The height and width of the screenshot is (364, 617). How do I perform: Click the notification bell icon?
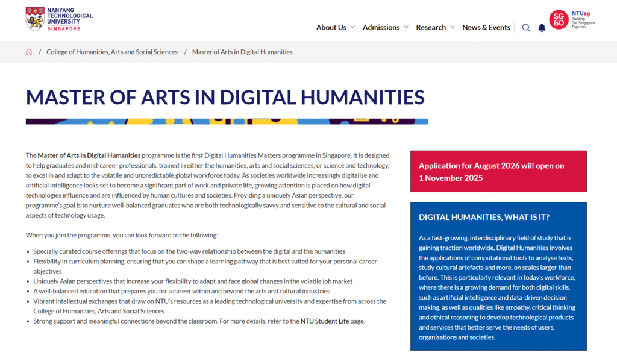(542, 28)
